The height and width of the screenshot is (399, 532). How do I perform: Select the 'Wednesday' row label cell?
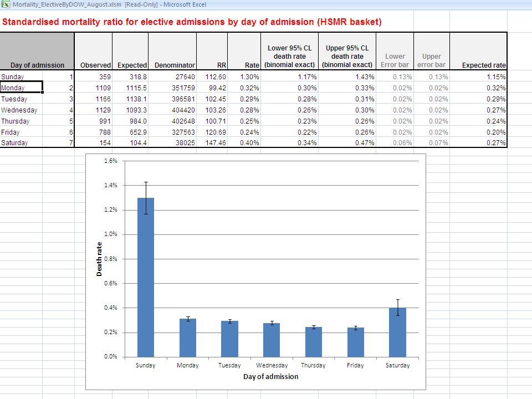21,110
